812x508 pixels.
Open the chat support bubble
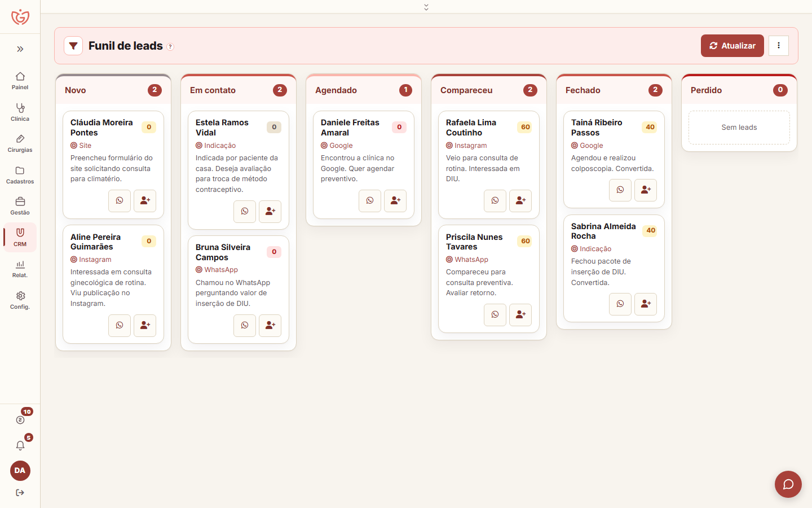(x=788, y=484)
